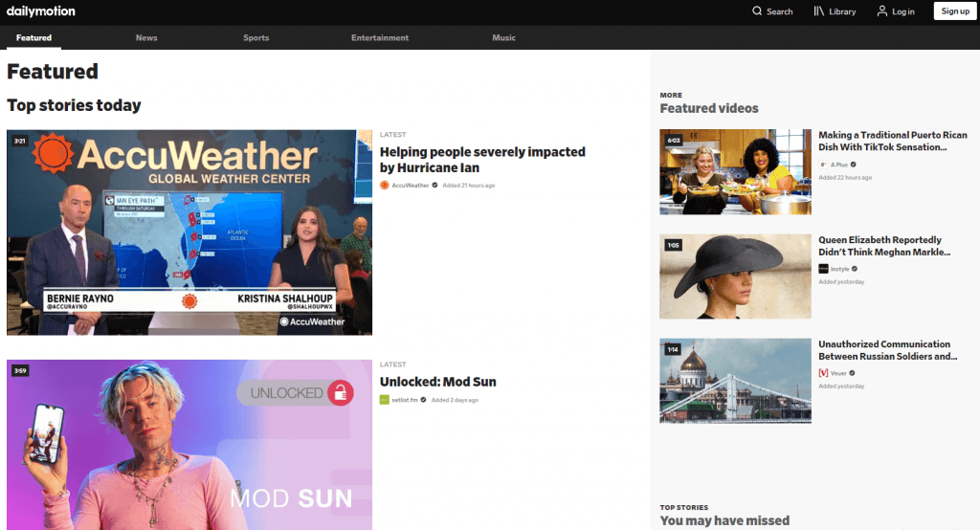
Task: Open the Library bookshelf icon
Action: click(x=819, y=11)
